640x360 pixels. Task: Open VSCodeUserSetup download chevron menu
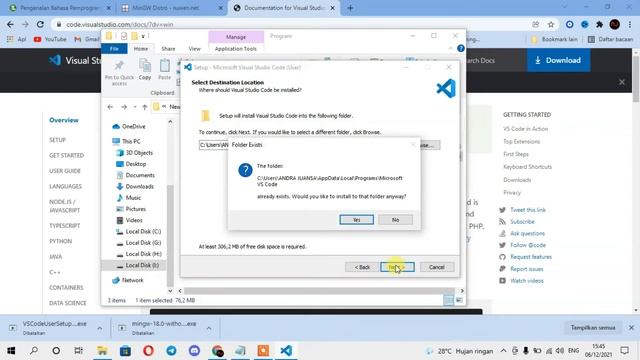click(100, 328)
